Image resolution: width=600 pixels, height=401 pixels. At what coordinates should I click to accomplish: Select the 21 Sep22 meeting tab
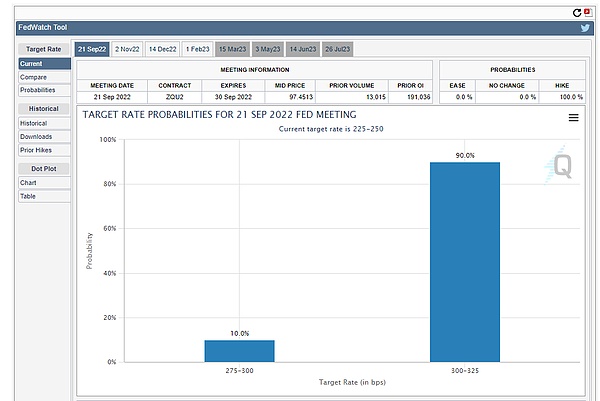(92, 49)
